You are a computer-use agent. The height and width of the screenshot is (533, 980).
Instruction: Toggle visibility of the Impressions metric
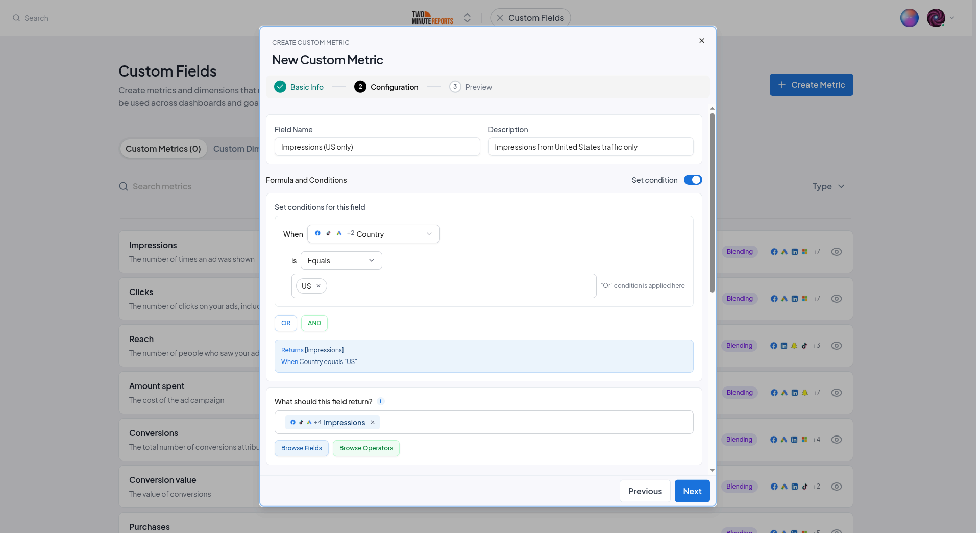pos(837,252)
